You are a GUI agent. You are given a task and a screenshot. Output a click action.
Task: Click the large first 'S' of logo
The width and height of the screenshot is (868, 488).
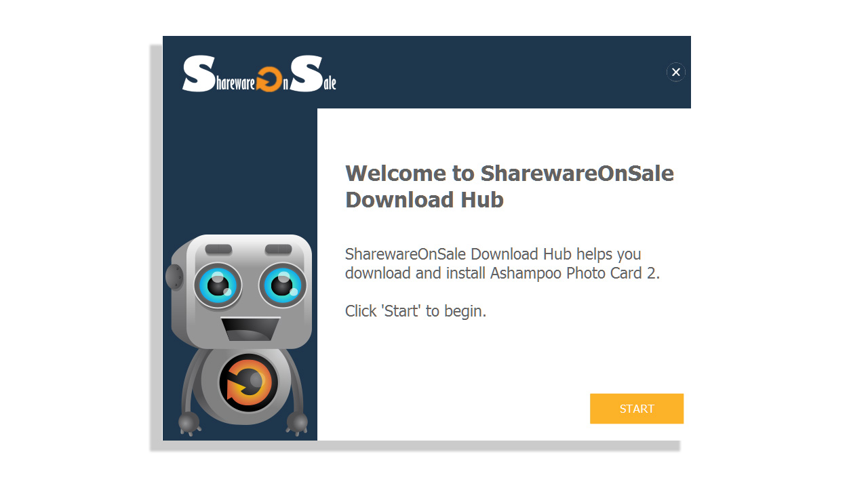(x=199, y=75)
